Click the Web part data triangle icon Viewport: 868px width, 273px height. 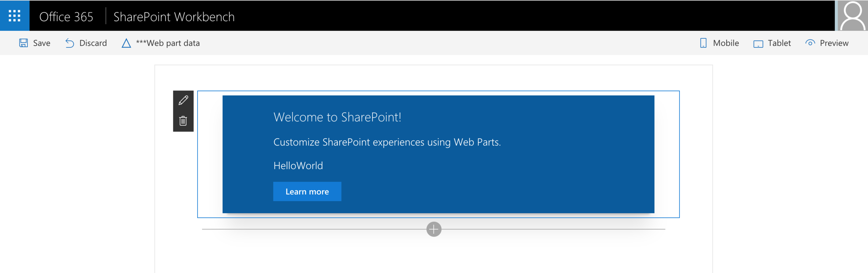pyautogui.click(x=126, y=43)
